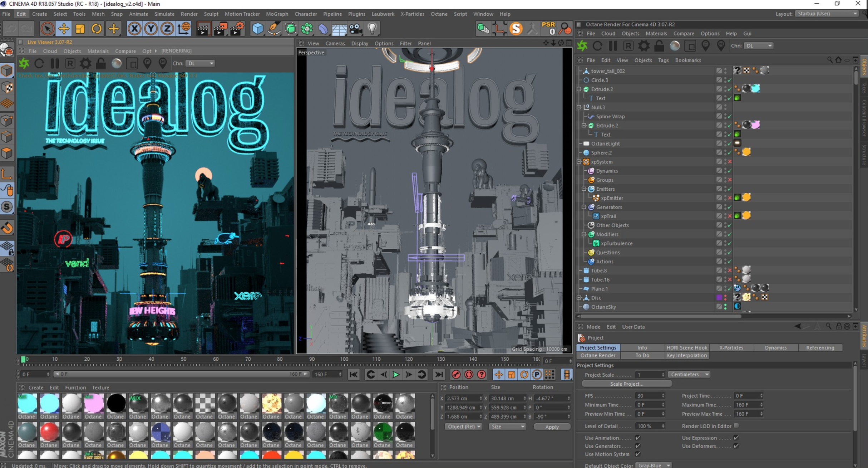868x468 pixels.
Task: Collapse the xpSystem tree item
Action: click(579, 162)
